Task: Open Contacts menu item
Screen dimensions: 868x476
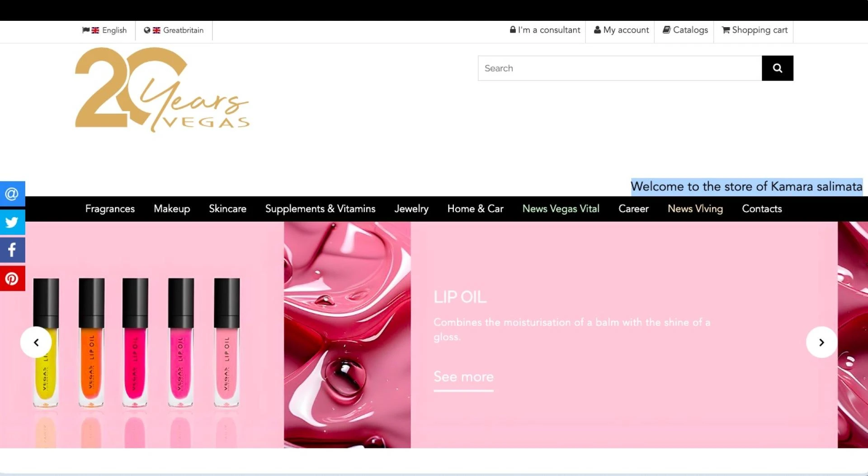Action: 762,209
